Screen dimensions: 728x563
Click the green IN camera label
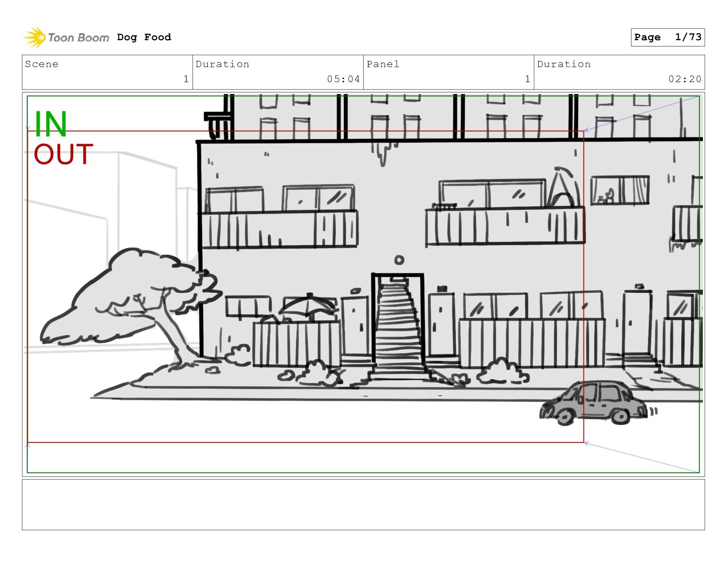coord(51,124)
